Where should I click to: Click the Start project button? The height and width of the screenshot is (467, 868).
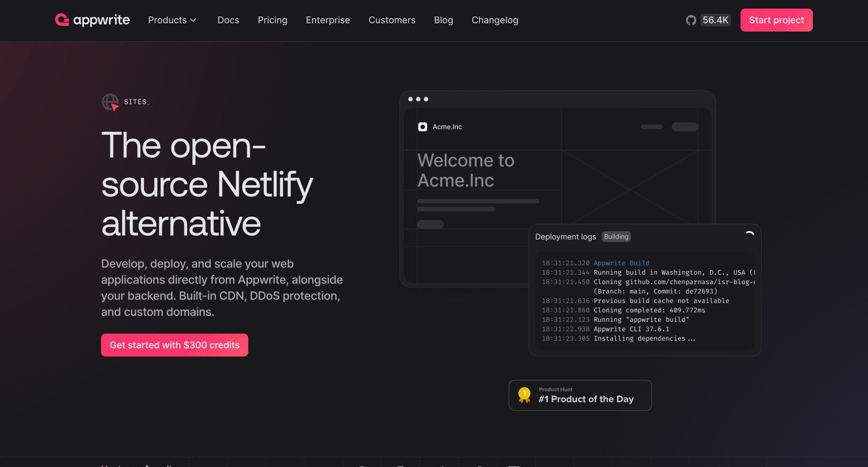point(776,20)
